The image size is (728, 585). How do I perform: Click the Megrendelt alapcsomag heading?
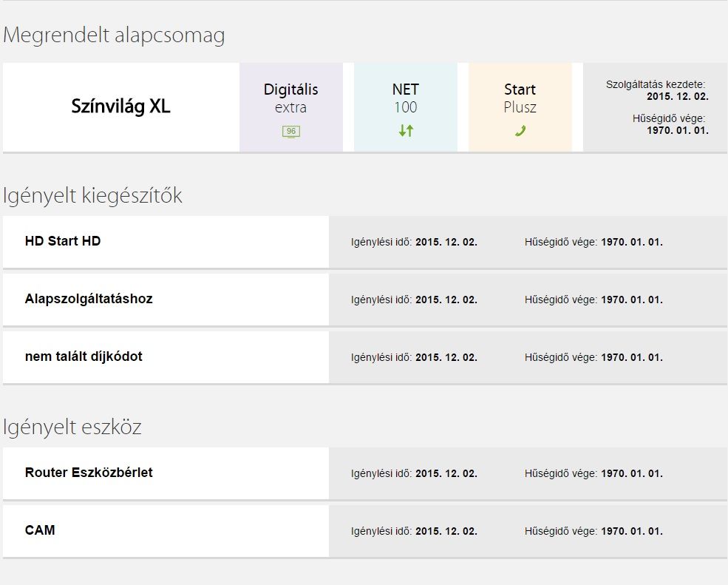coord(114,35)
